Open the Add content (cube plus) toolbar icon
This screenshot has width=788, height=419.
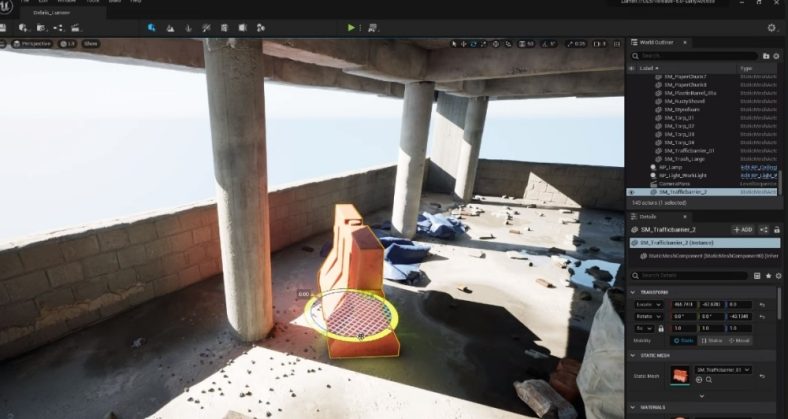coord(23,28)
